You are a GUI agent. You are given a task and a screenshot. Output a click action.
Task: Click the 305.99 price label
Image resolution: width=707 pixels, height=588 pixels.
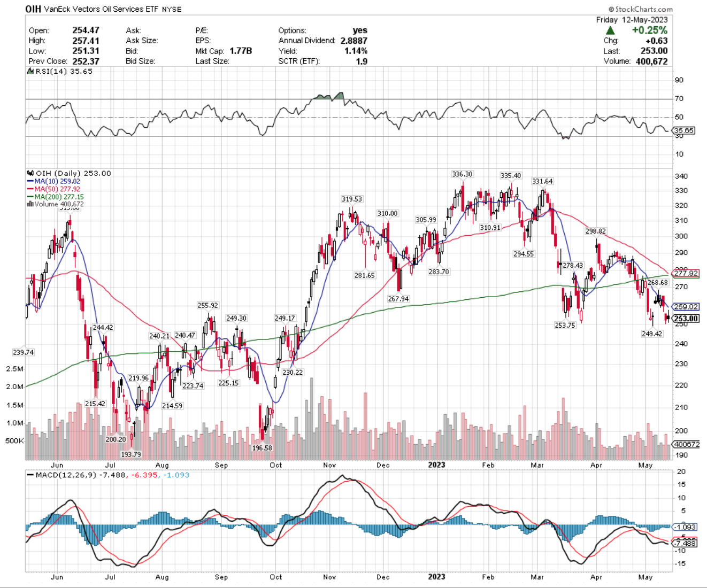click(x=426, y=220)
